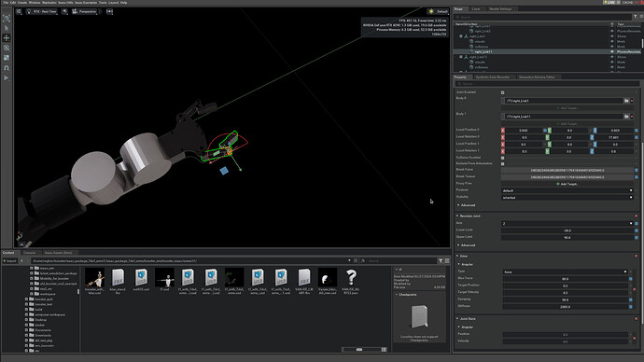Expand the Desktop folder in tree
This screenshot has width=644, height=362.
pos(26,320)
